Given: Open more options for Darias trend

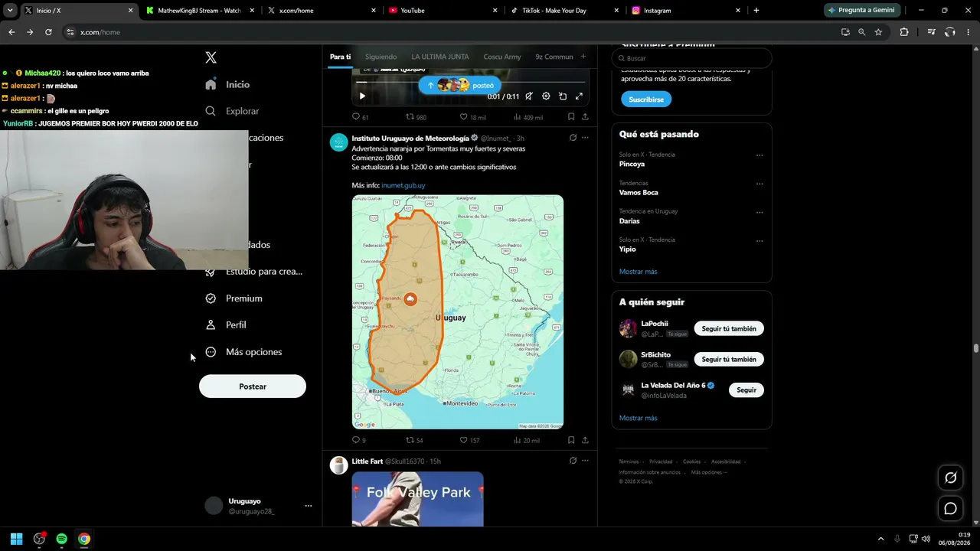Looking at the screenshot, I should pyautogui.click(x=759, y=212).
